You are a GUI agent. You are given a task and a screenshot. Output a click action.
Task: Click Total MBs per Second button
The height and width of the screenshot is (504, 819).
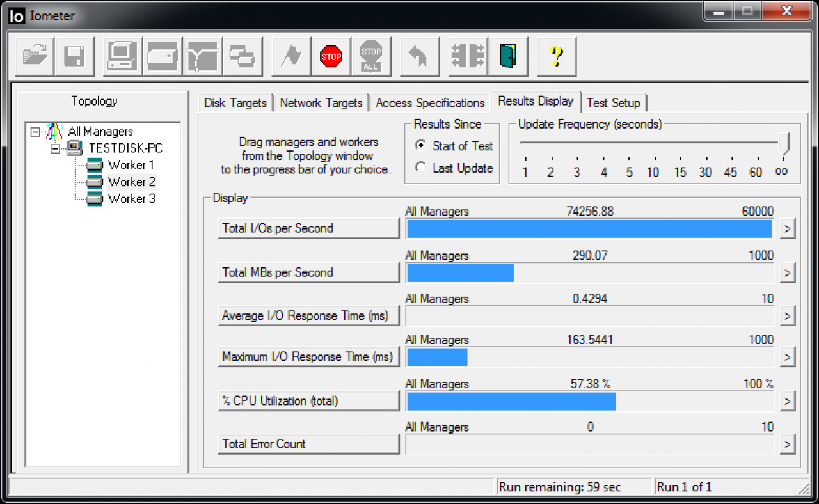308,272
